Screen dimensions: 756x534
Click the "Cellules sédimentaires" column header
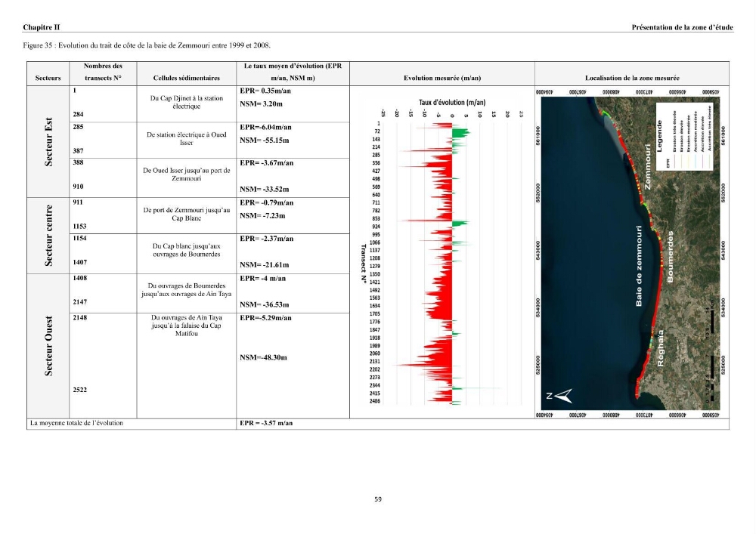pyautogui.click(x=187, y=78)
